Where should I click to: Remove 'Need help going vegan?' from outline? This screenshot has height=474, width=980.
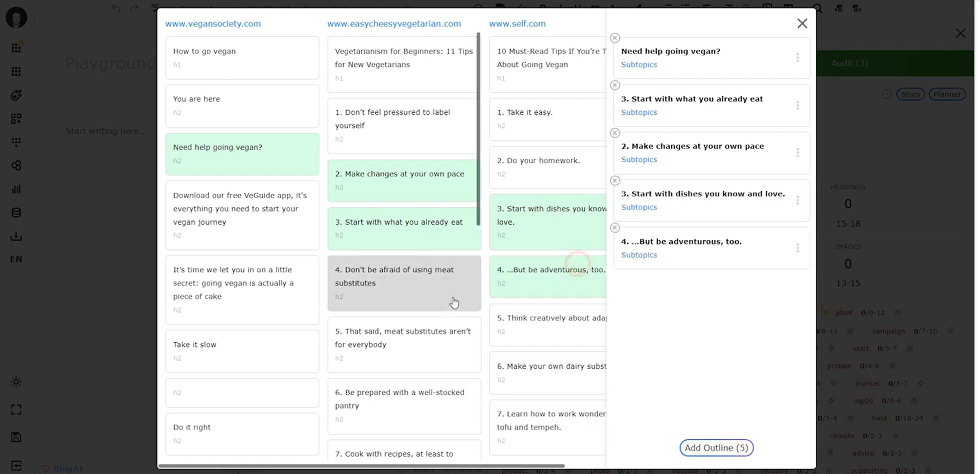pos(615,38)
